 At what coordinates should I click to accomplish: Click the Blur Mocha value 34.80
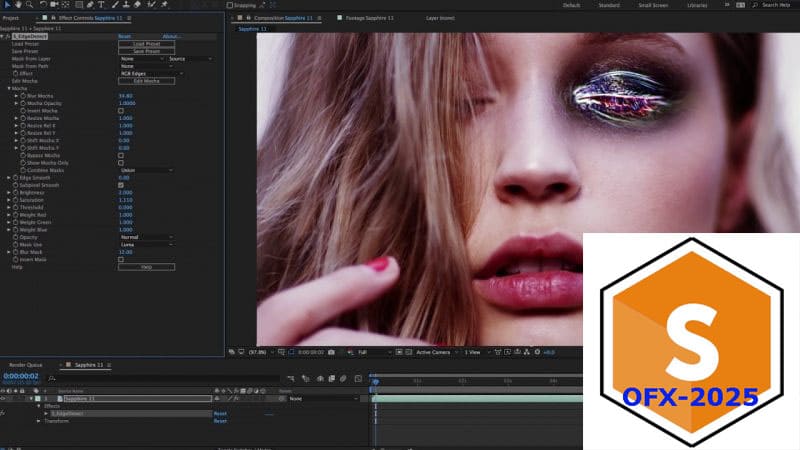point(126,96)
